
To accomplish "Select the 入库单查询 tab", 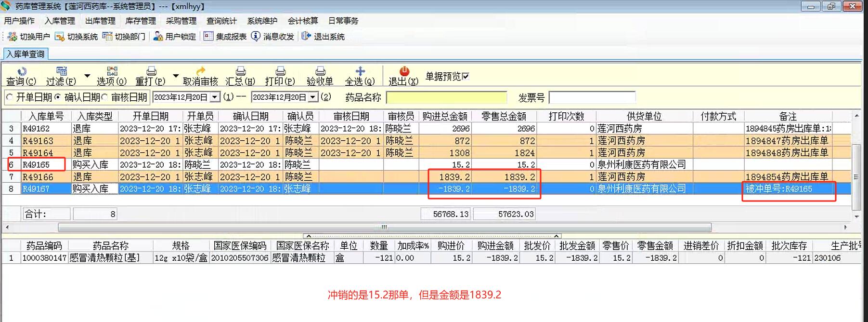I will [26, 54].
